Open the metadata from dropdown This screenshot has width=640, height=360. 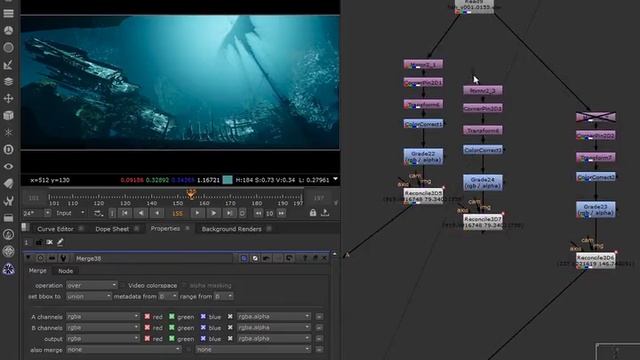tap(168, 296)
